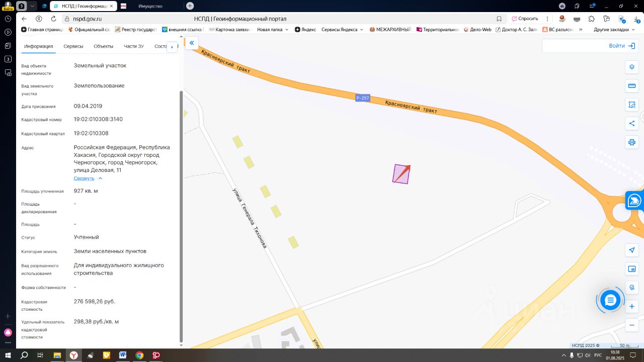The image size is (644, 362).
Task: Open browser extensions puzzle icon
Action: pyautogui.click(x=592, y=19)
